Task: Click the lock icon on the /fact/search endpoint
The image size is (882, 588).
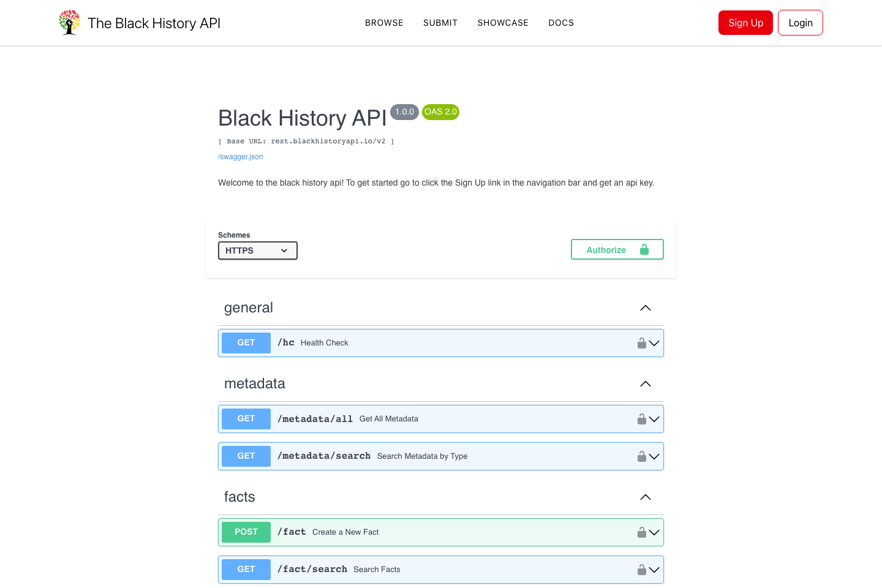Action: [641, 569]
